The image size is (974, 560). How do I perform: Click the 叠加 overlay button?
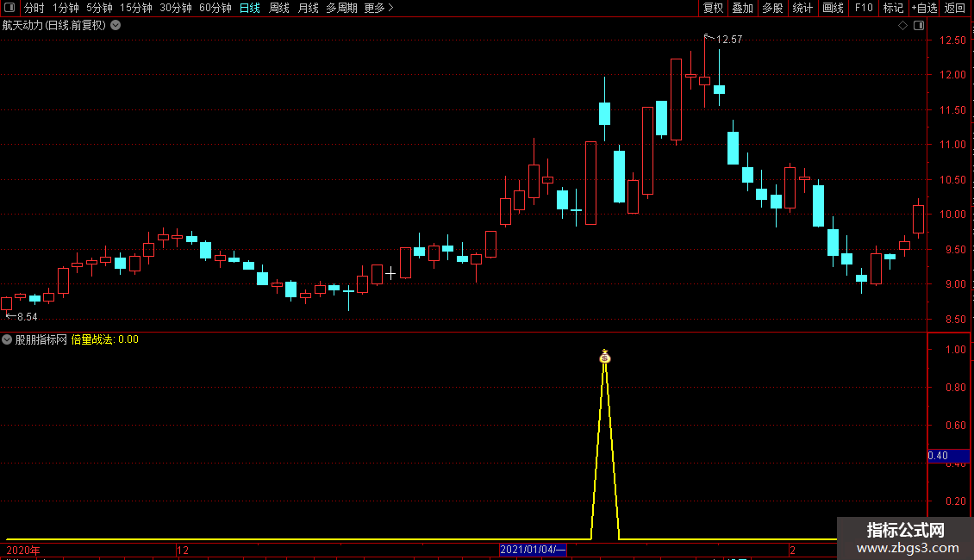pyautogui.click(x=743, y=8)
